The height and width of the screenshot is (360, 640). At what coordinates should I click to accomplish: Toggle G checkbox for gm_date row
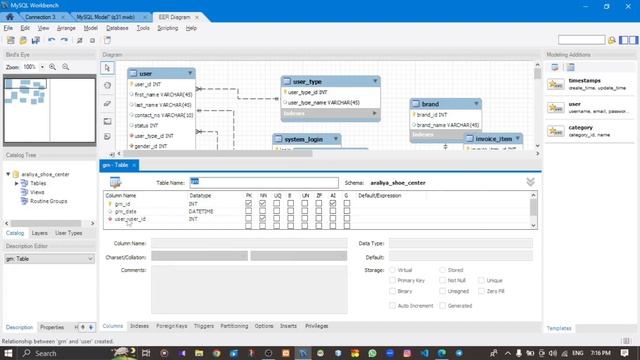347,211
